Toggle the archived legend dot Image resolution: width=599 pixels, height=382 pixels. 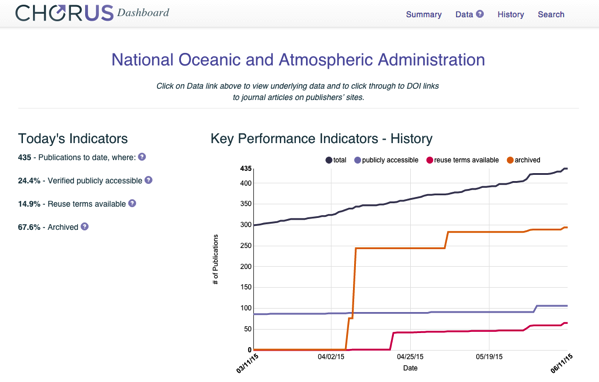click(x=510, y=160)
